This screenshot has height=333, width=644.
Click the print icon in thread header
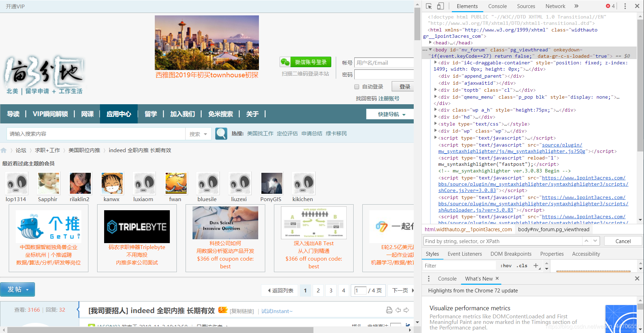point(389,310)
